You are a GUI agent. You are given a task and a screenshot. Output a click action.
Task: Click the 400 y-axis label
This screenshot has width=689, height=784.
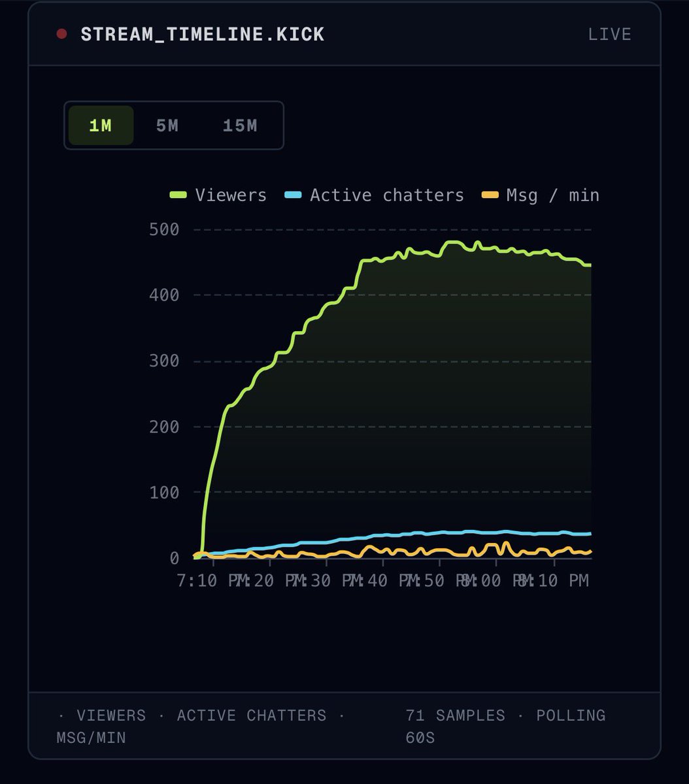(164, 295)
